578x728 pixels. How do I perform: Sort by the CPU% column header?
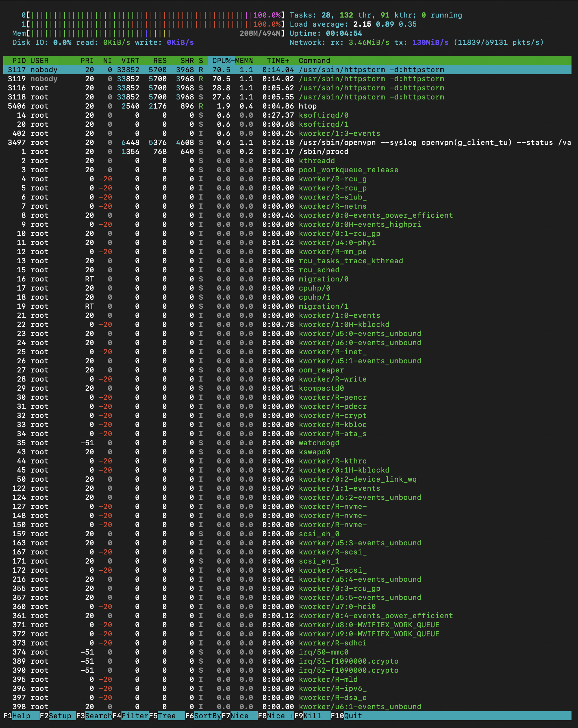pyautogui.click(x=221, y=60)
